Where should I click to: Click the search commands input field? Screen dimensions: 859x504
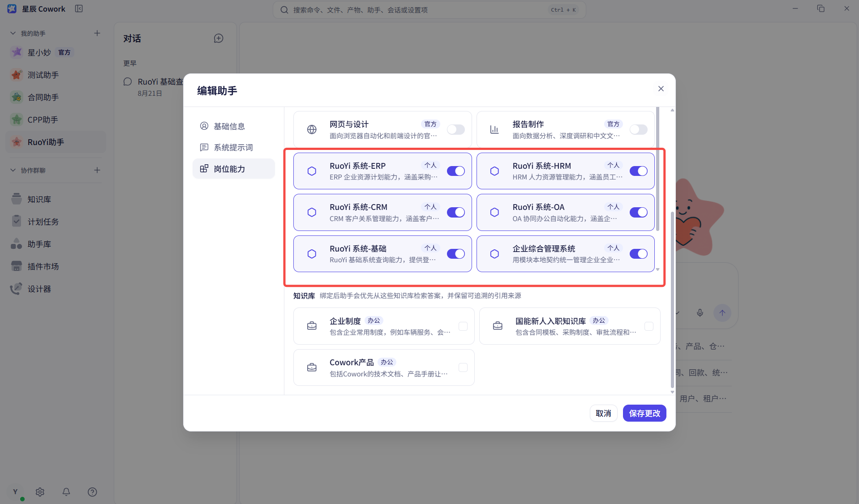(429, 10)
